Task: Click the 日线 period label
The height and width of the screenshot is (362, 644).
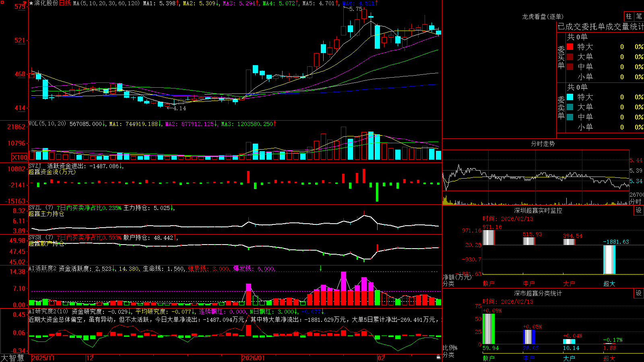Action: (65, 3)
